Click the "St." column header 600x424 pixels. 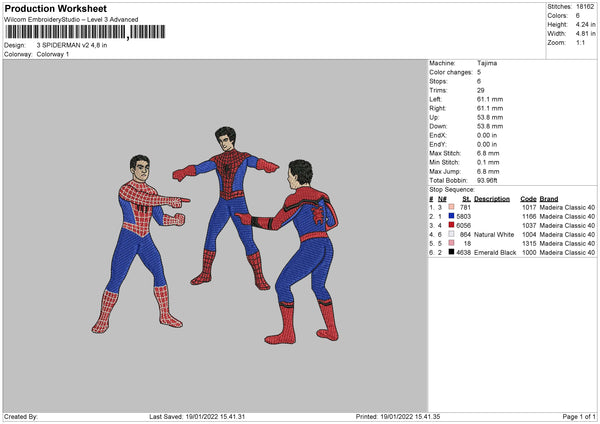[x=466, y=199]
